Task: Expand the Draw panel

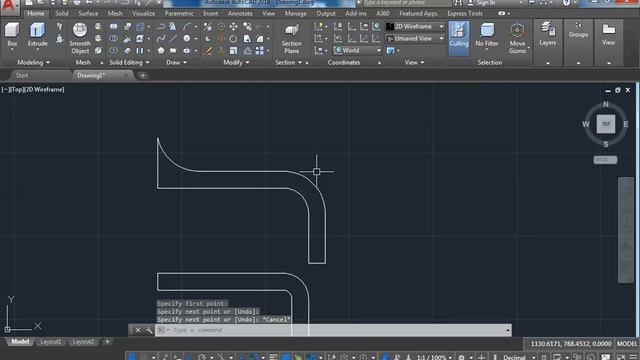Action: [x=176, y=62]
